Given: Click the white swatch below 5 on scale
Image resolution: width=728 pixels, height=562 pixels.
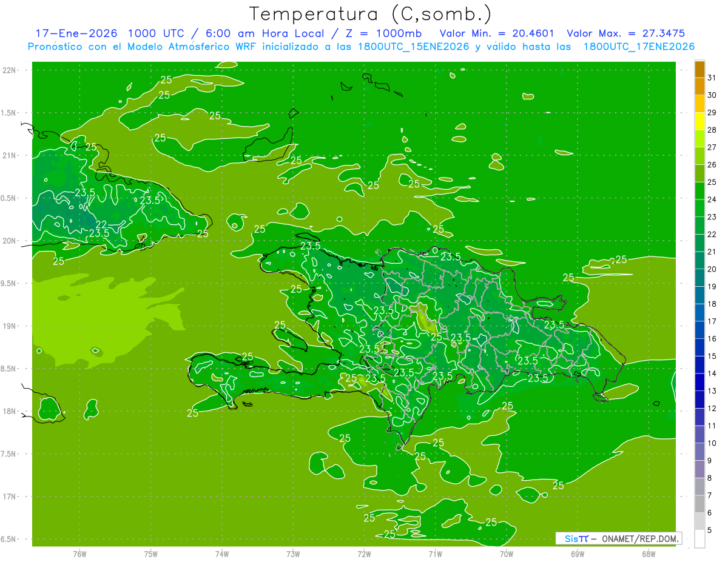Looking at the screenshot, I should point(699,538).
